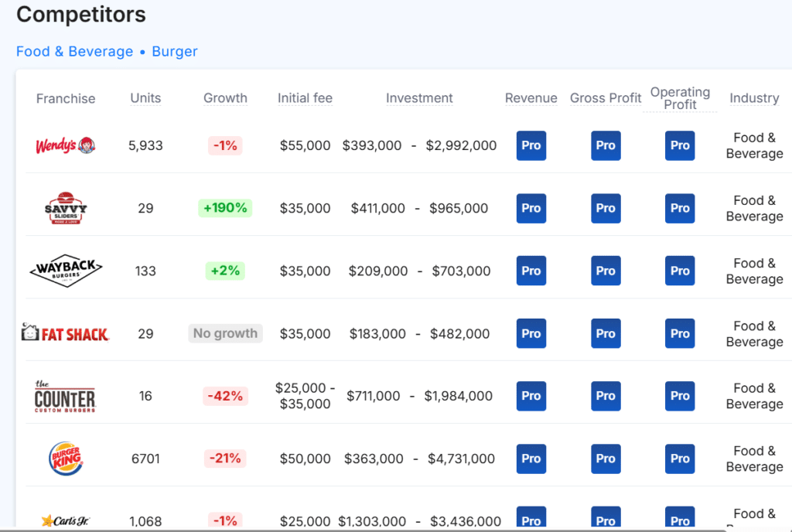Open Revenue Pro badge in the Fat Shack row
This screenshot has height=532, width=792.
pyautogui.click(x=531, y=333)
